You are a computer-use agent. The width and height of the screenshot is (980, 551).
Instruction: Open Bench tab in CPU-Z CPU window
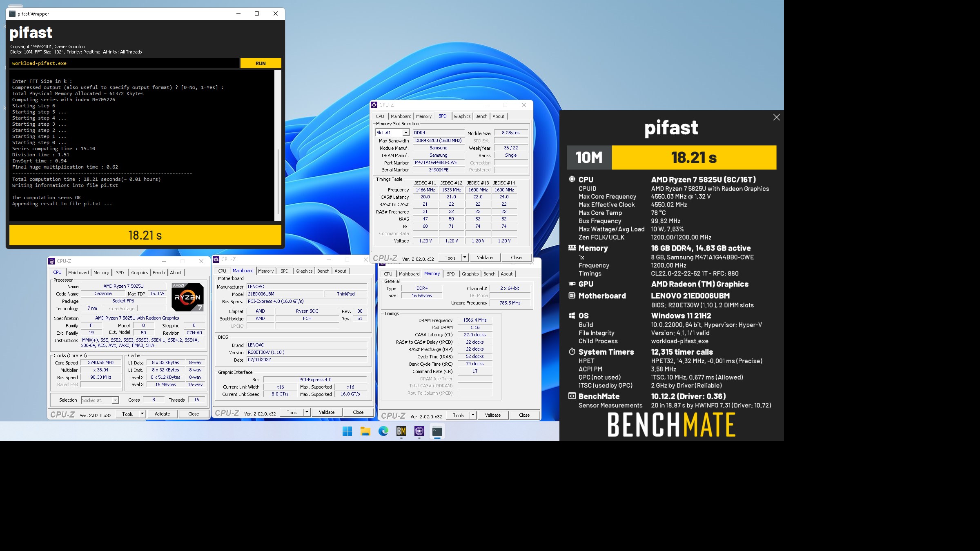159,273
